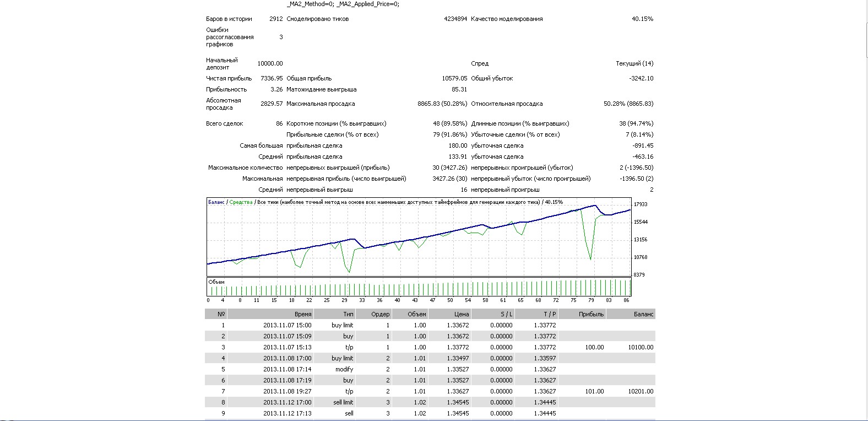The width and height of the screenshot is (868, 421).
Task: Click the "Объем" label of volume chart
Action: click(x=216, y=282)
